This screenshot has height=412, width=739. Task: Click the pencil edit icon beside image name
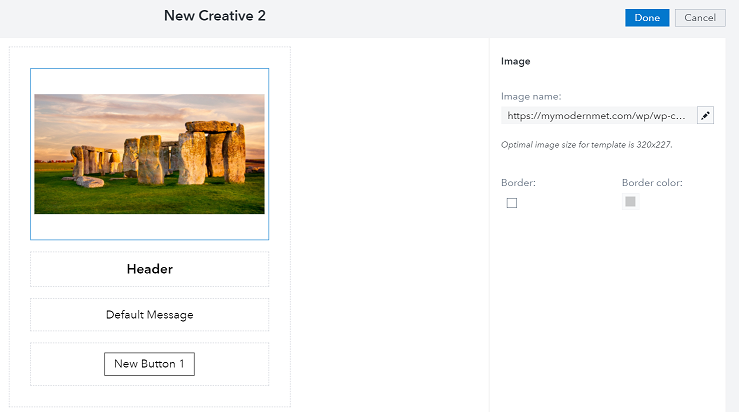(705, 115)
